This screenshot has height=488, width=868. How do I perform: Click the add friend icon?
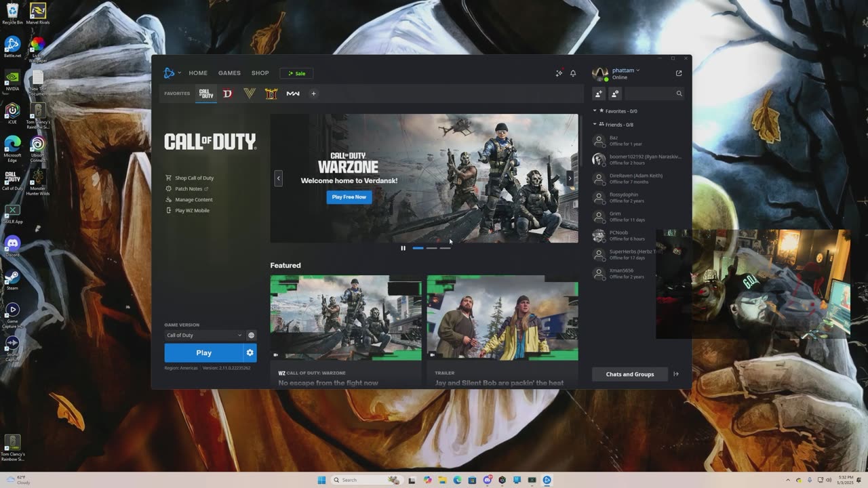tap(599, 94)
